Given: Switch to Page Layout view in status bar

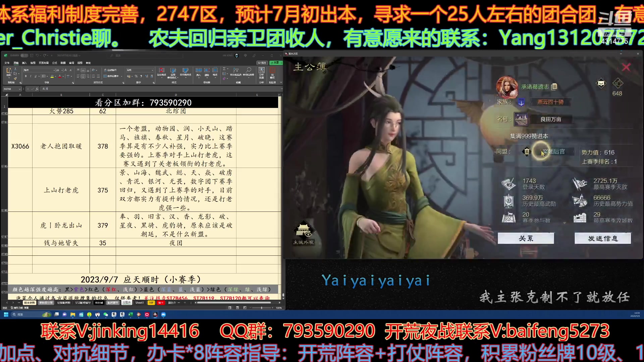Looking at the screenshot, I should [x=237, y=308].
